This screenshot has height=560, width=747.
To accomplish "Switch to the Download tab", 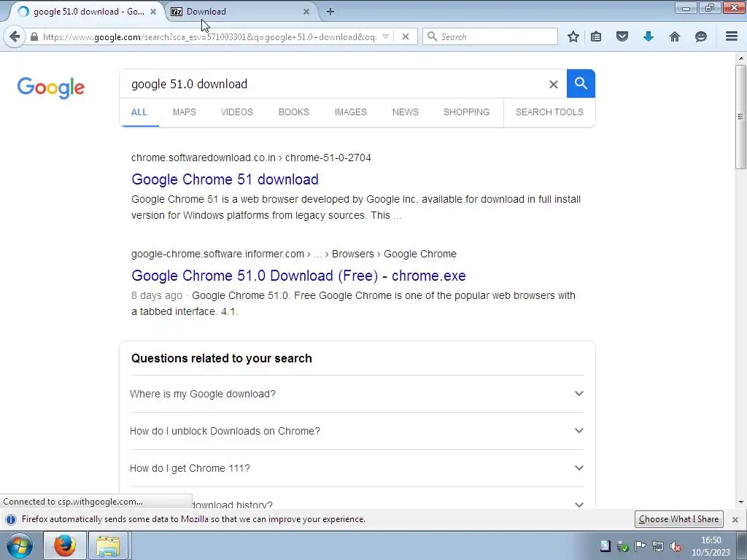I will pos(241,12).
